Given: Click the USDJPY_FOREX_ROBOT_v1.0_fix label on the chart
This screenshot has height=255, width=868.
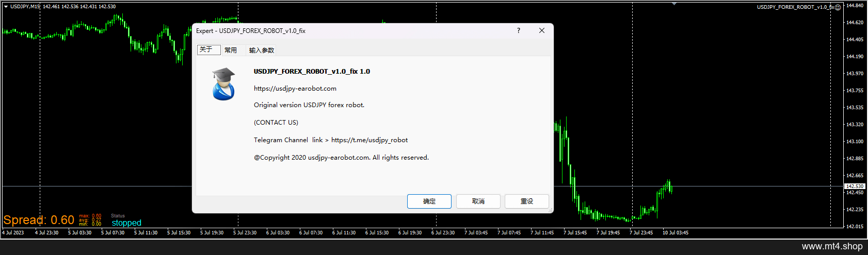Looking at the screenshot, I should 795,7.
